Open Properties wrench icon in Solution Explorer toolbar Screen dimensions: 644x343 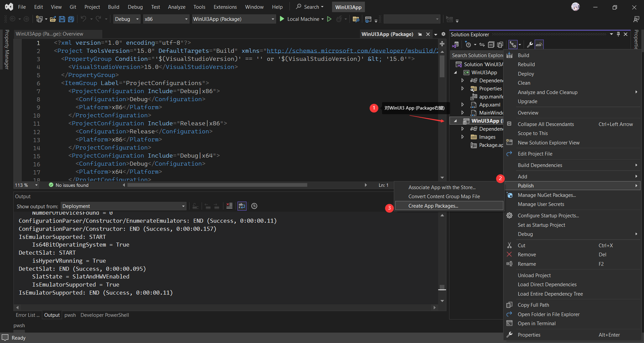(x=530, y=45)
